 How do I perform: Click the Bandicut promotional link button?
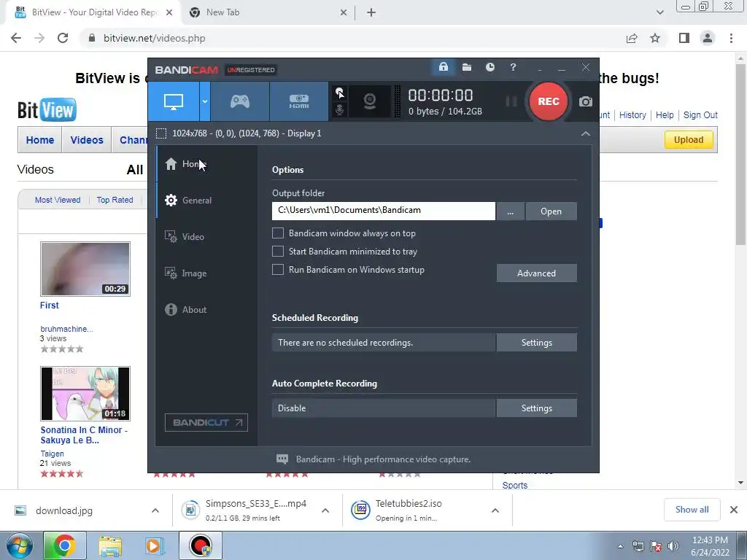206,422
